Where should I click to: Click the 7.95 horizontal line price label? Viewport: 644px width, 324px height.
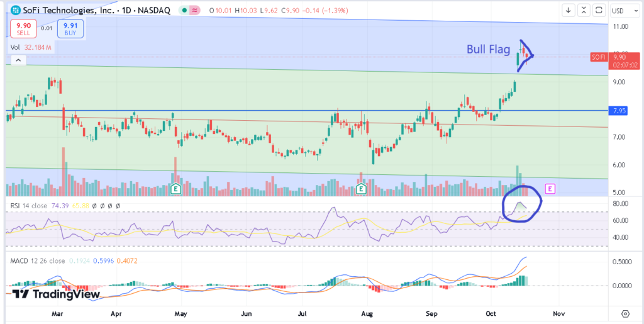click(x=619, y=111)
